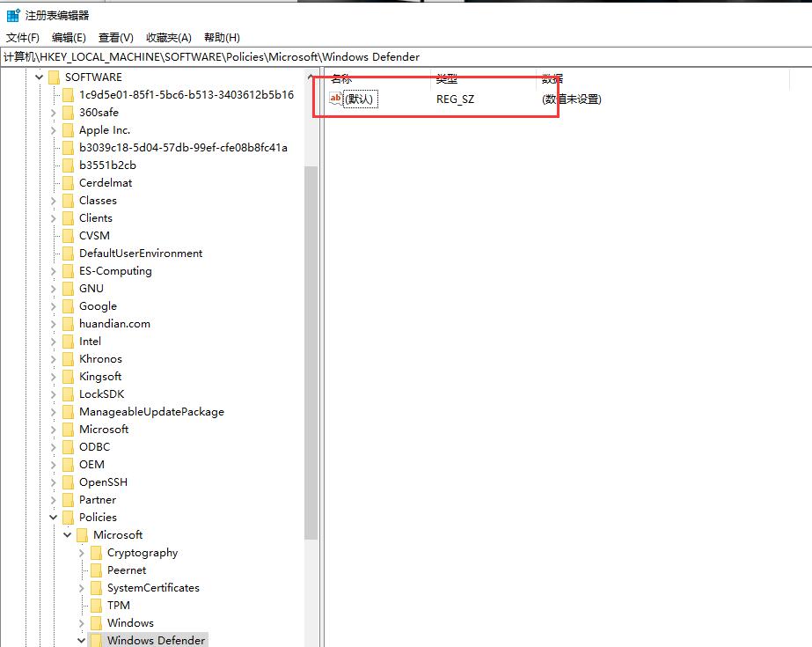
Task: Click the 名称 column header
Action: [378, 78]
